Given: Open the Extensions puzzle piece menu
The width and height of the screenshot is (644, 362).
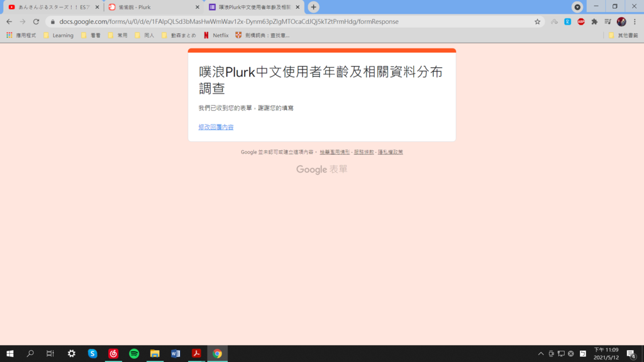Looking at the screenshot, I should coord(594,22).
